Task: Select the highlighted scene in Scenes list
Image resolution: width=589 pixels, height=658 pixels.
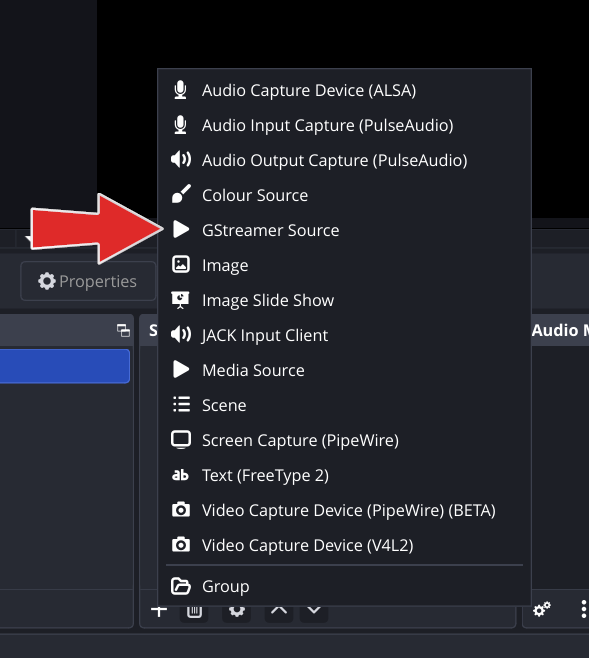Action: [65, 366]
